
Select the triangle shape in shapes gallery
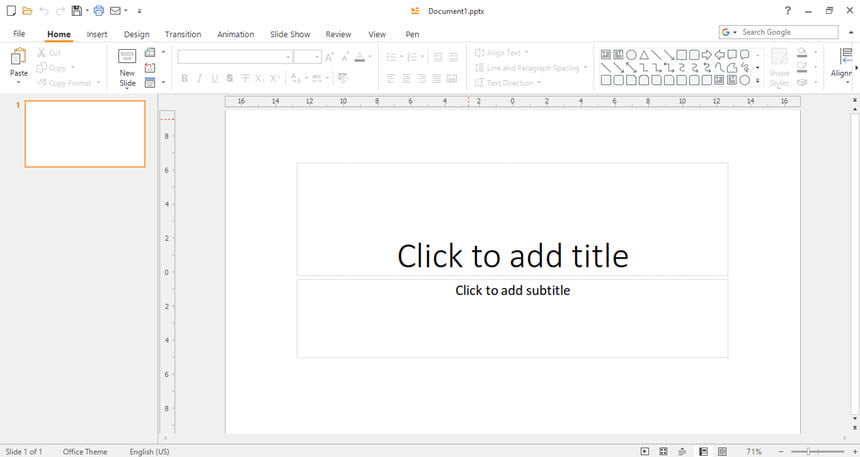[x=644, y=54]
